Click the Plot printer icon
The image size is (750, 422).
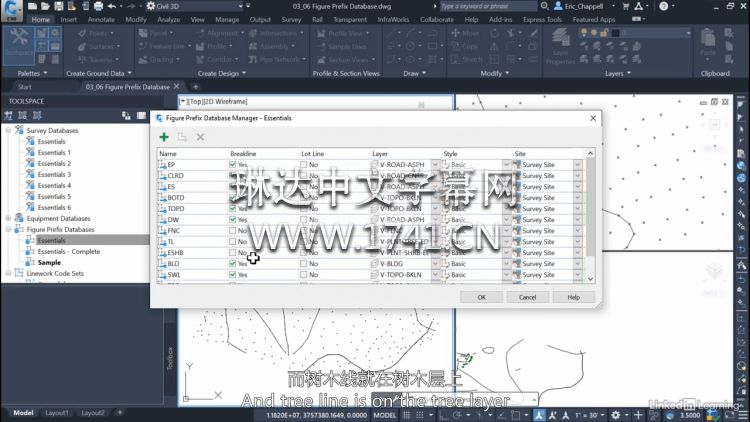99,6
